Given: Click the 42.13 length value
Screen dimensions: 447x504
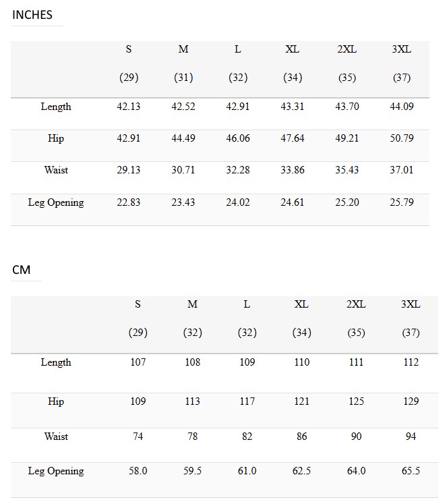Looking at the screenshot, I should pyautogui.click(x=129, y=107).
